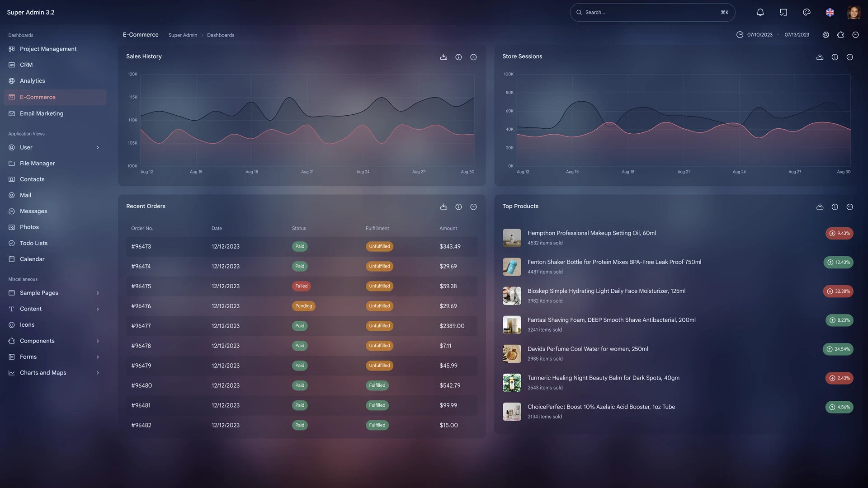868x488 pixels.
Task: Expand the User submenu
Action: coord(55,147)
